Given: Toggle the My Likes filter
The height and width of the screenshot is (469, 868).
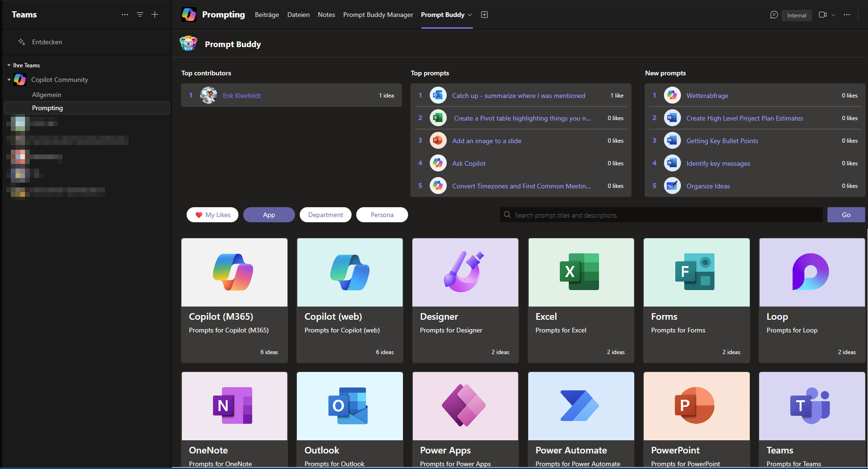Looking at the screenshot, I should (213, 215).
